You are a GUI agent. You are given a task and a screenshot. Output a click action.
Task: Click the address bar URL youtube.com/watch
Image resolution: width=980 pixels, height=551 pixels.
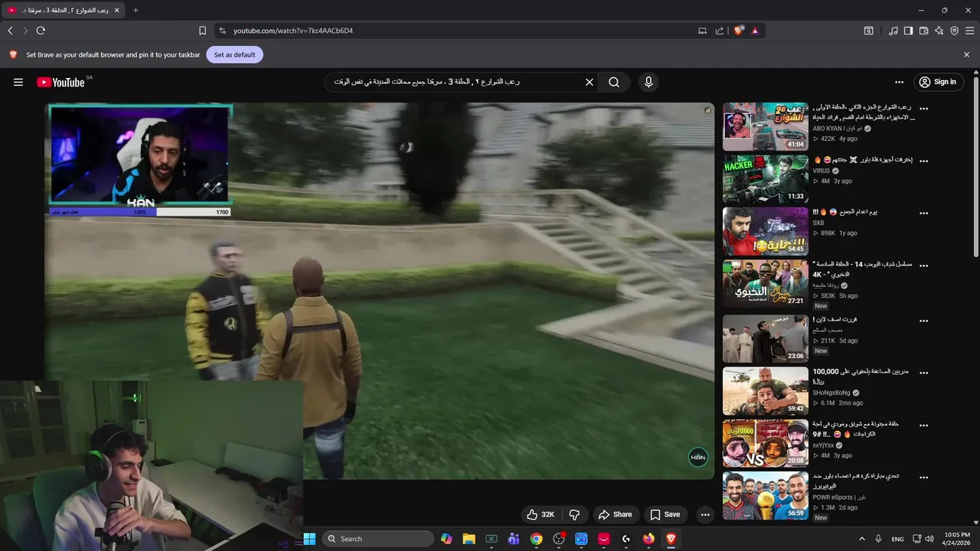click(293, 31)
